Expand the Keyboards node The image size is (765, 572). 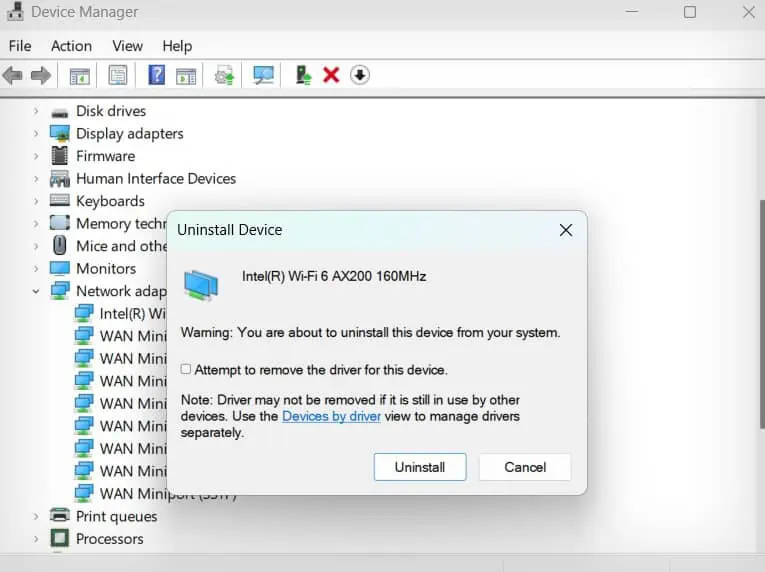36,201
